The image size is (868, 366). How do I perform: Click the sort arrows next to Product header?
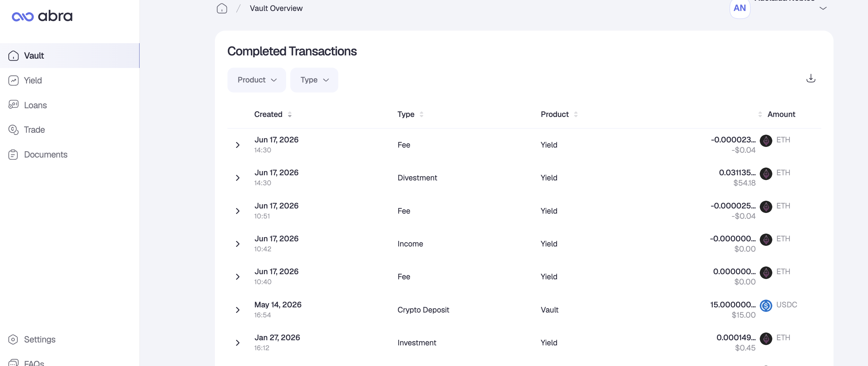pos(576,115)
